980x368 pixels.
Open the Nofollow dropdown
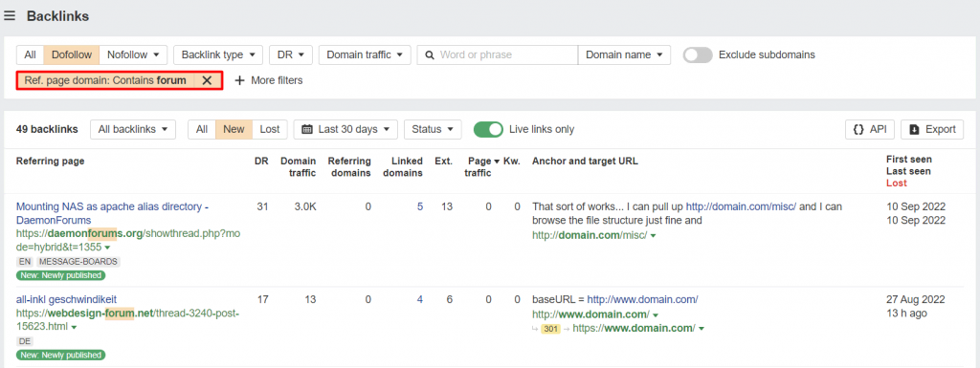click(133, 54)
